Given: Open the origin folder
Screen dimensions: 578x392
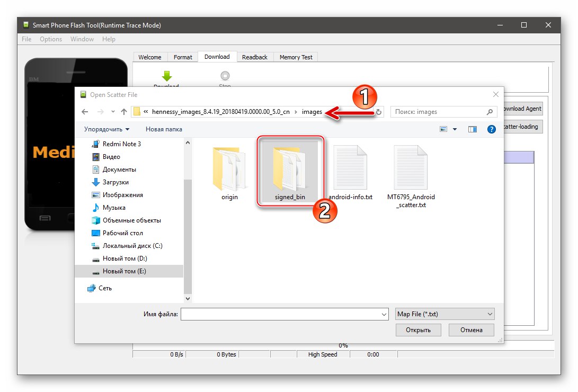Looking at the screenshot, I should 229,172.
